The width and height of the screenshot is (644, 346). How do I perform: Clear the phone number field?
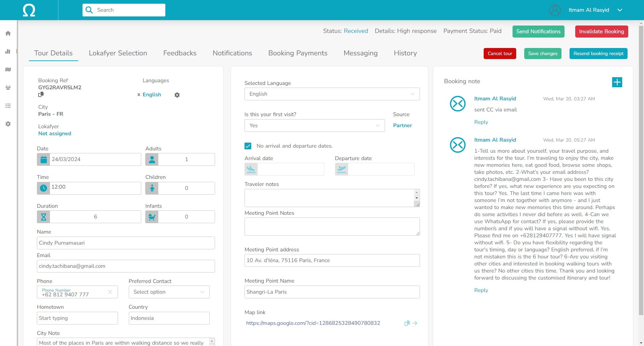pyautogui.click(x=110, y=292)
